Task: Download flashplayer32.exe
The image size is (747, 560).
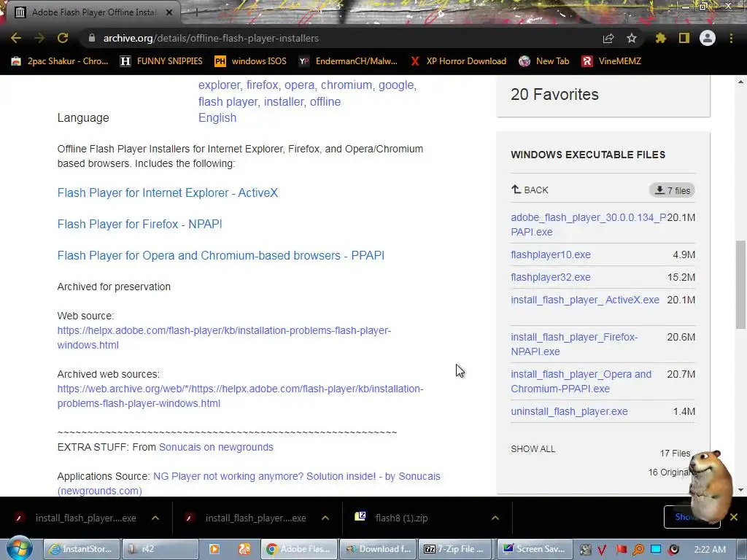Action: pyautogui.click(x=551, y=277)
